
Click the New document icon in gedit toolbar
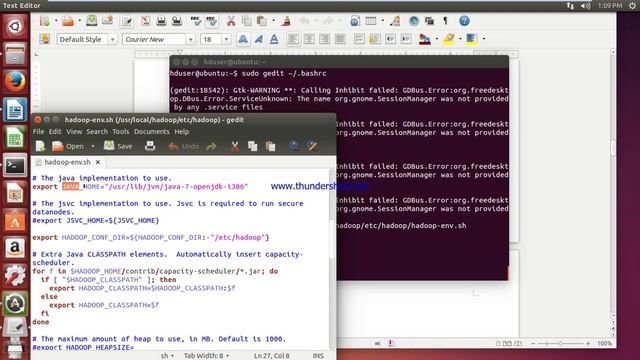coord(40,146)
